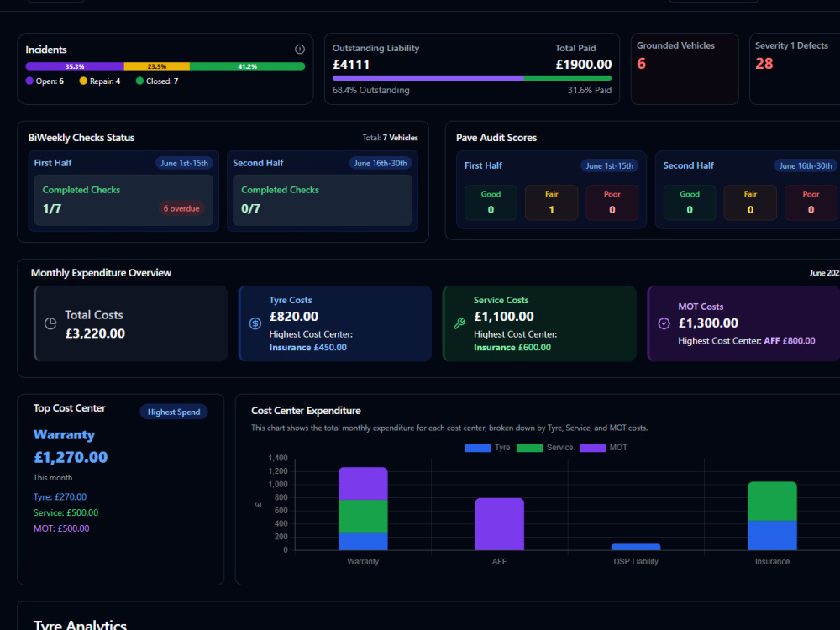Click the June 1st-15th badge in BiWeekly Checks
This screenshot has width=840, height=630.
[x=184, y=164]
